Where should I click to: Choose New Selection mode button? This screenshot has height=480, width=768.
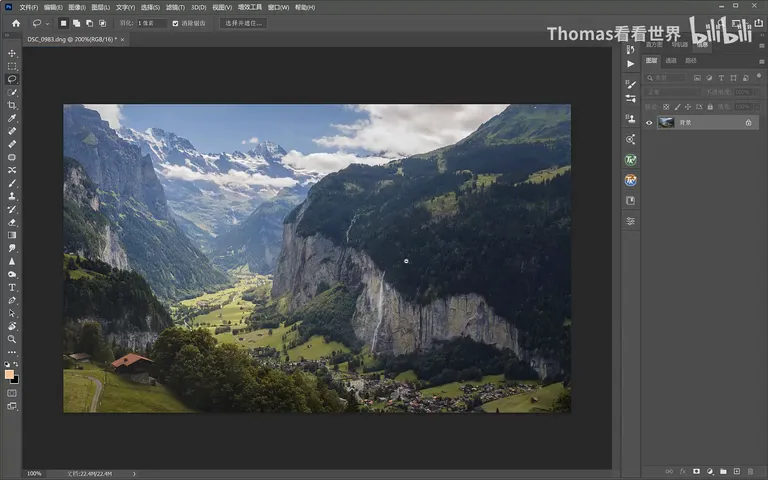point(64,23)
